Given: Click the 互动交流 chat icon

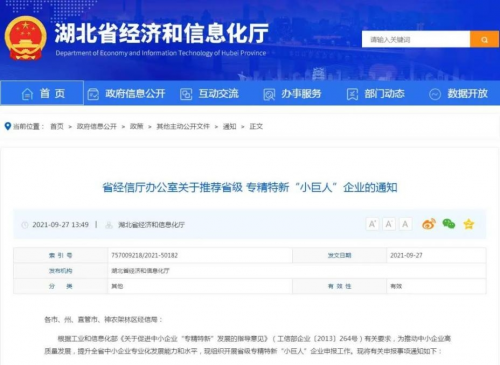Looking at the screenshot, I should pyautogui.click(x=186, y=94).
